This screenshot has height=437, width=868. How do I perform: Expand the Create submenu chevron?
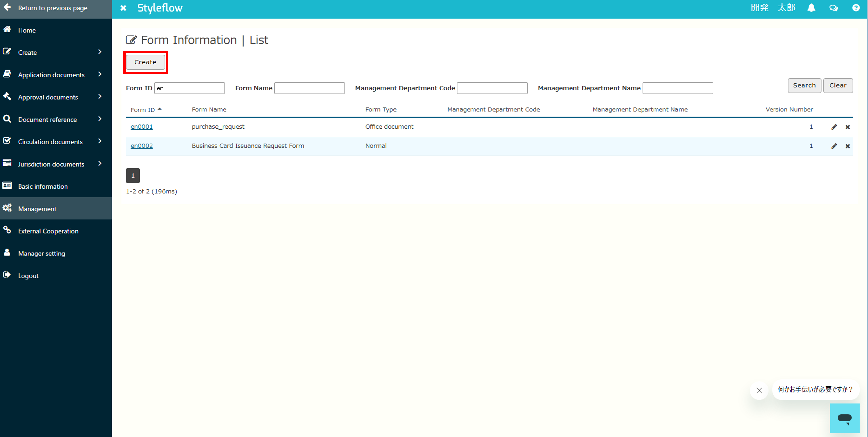pos(100,52)
